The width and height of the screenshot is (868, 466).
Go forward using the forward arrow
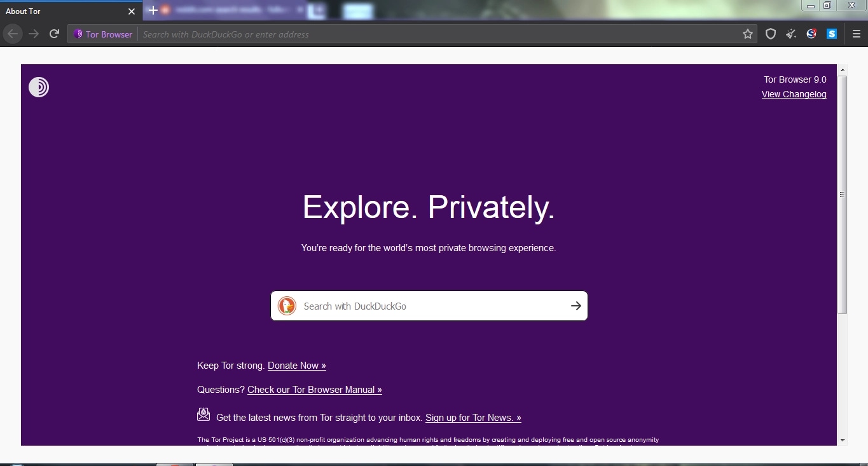tap(34, 34)
